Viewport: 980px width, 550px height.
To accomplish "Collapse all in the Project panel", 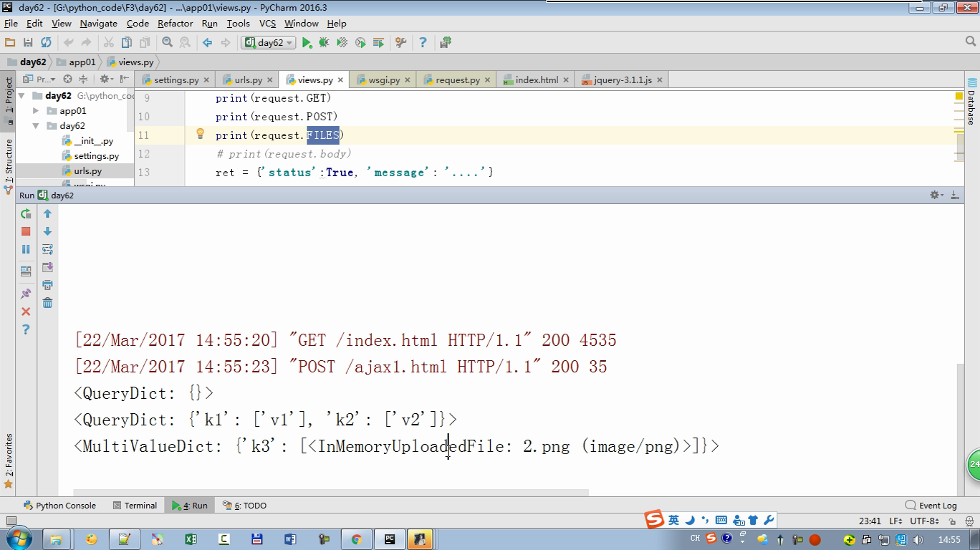I will 84,79.
